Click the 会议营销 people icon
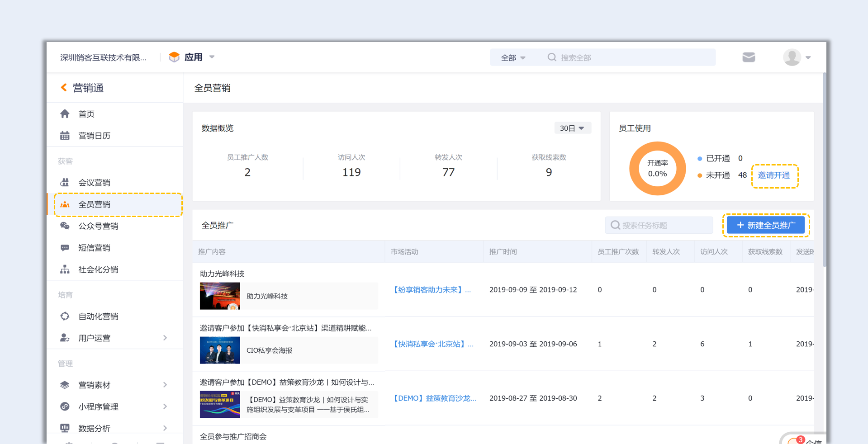 tap(65, 182)
